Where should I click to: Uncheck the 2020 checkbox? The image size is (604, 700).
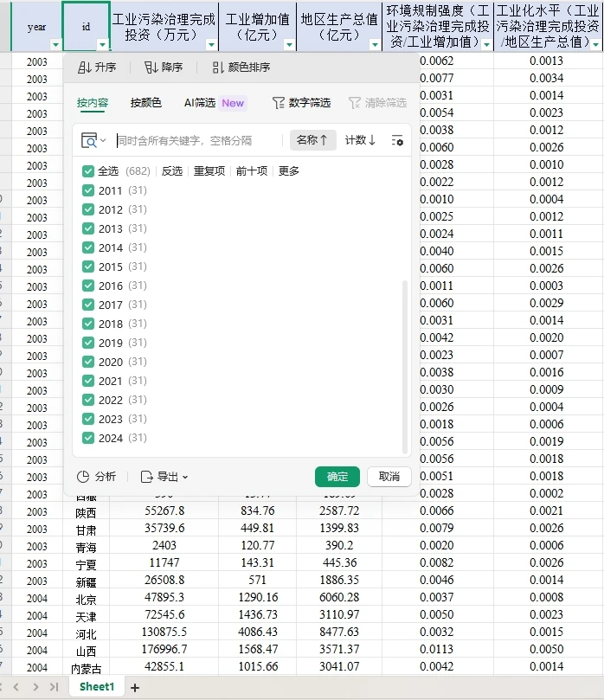[88, 362]
